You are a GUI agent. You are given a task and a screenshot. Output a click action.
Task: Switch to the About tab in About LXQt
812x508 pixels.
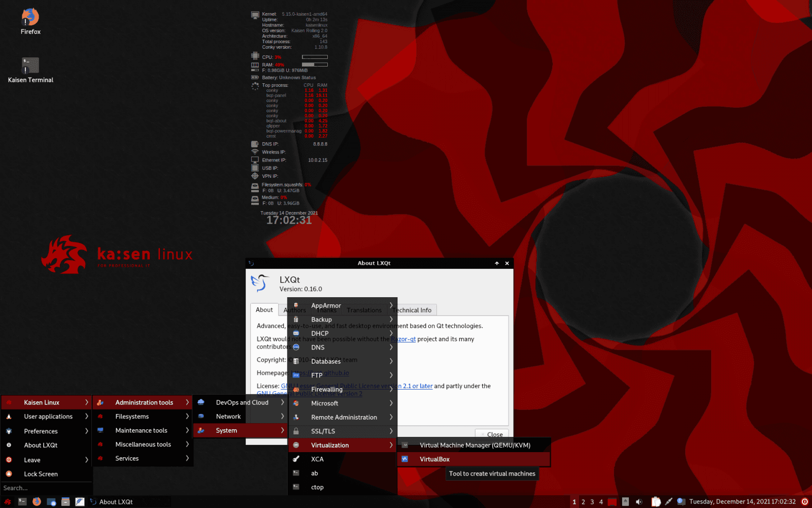[x=264, y=309]
